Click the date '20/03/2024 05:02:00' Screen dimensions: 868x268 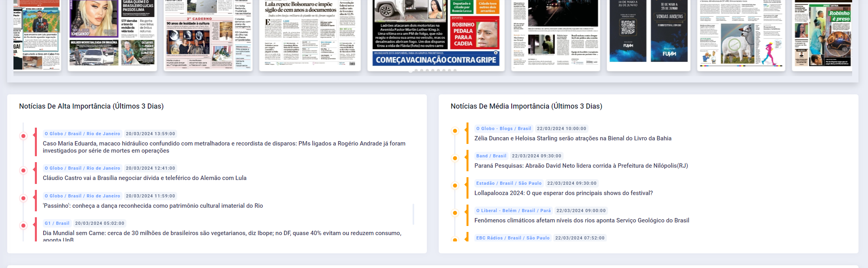pyautogui.click(x=100, y=223)
